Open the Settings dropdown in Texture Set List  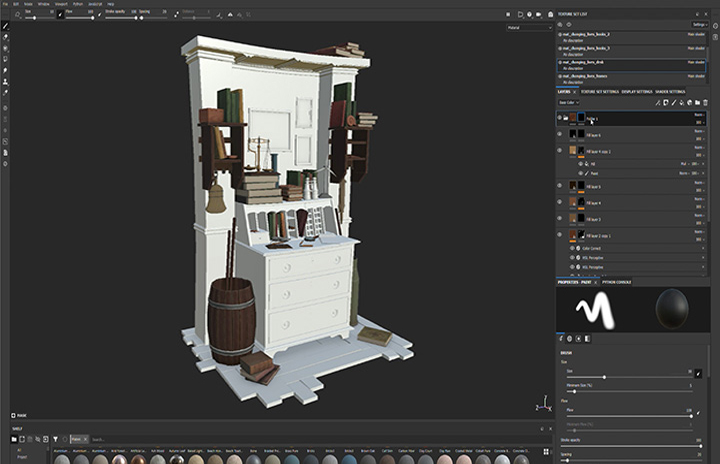pos(699,24)
